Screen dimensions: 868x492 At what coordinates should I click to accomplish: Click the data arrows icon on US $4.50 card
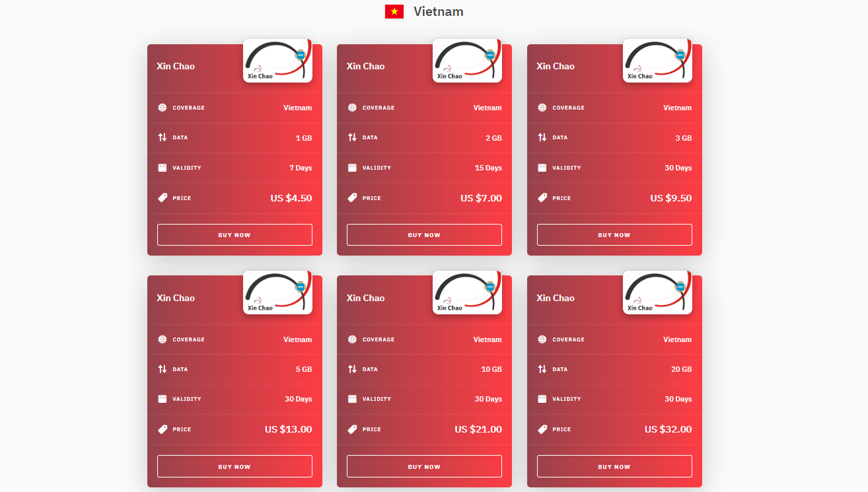pos(163,137)
